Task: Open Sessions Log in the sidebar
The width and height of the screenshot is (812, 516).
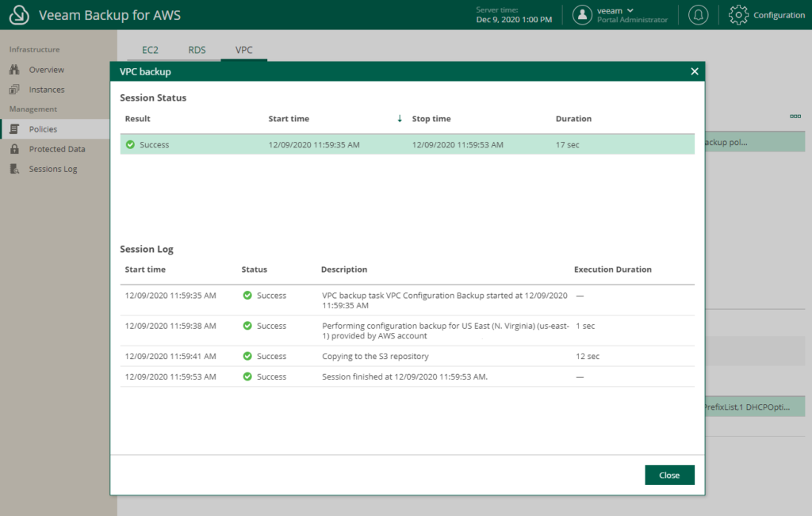Action: [55, 169]
